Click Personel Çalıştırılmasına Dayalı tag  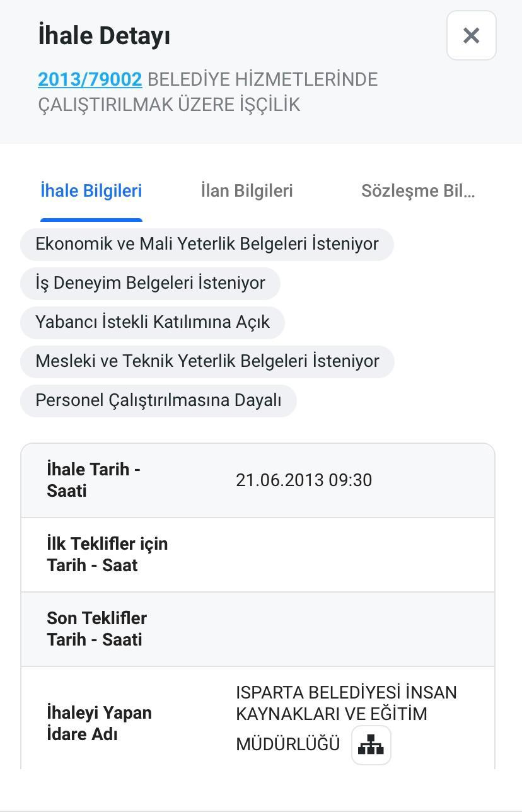[x=158, y=400]
